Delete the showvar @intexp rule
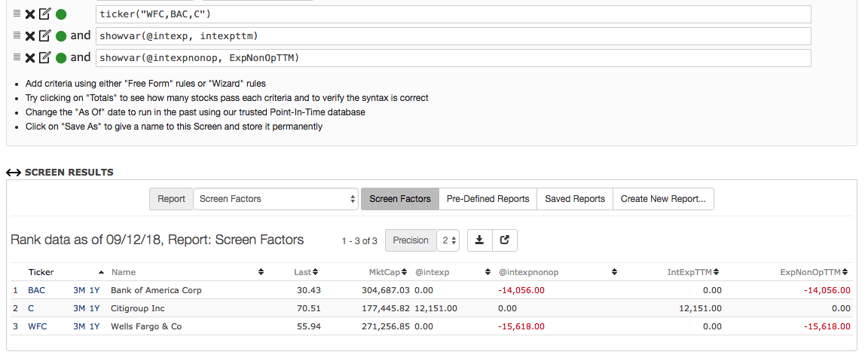The width and height of the screenshot is (868, 364). [x=30, y=36]
